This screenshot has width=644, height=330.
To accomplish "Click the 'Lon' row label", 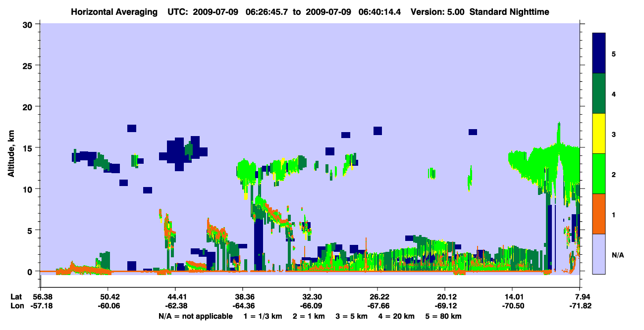I will [x=17, y=306].
